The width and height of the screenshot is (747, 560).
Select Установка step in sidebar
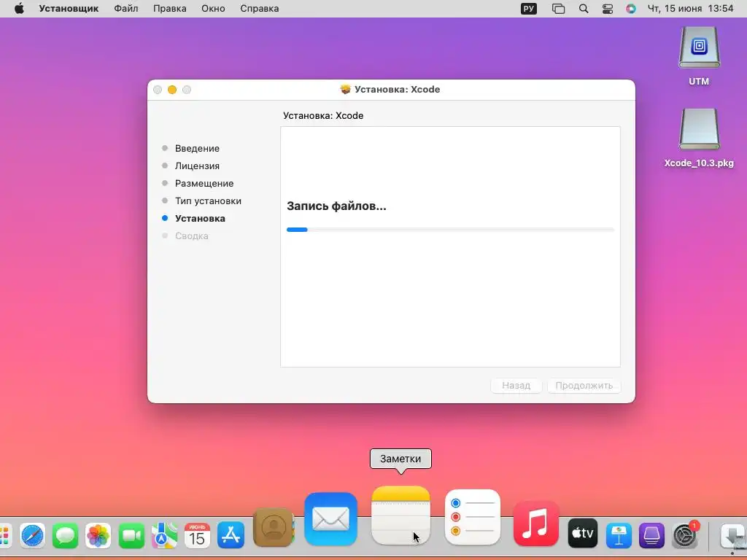click(x=200, y=219)
